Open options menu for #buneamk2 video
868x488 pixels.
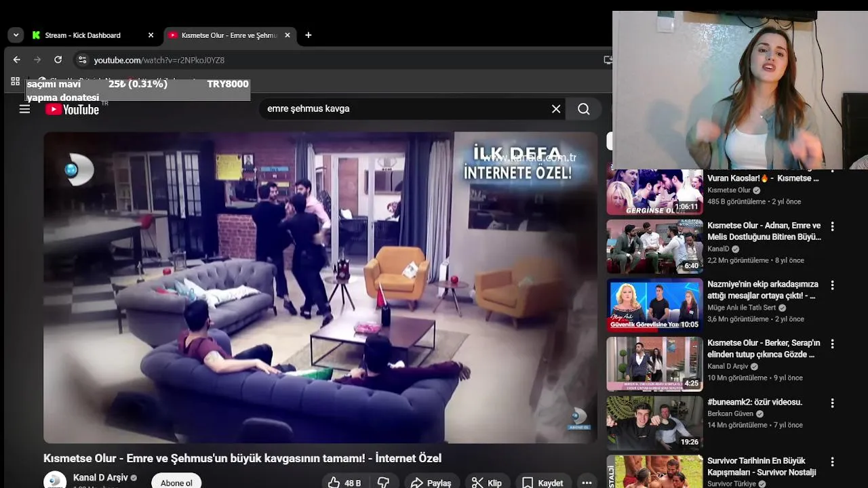(x=832, y=403)
